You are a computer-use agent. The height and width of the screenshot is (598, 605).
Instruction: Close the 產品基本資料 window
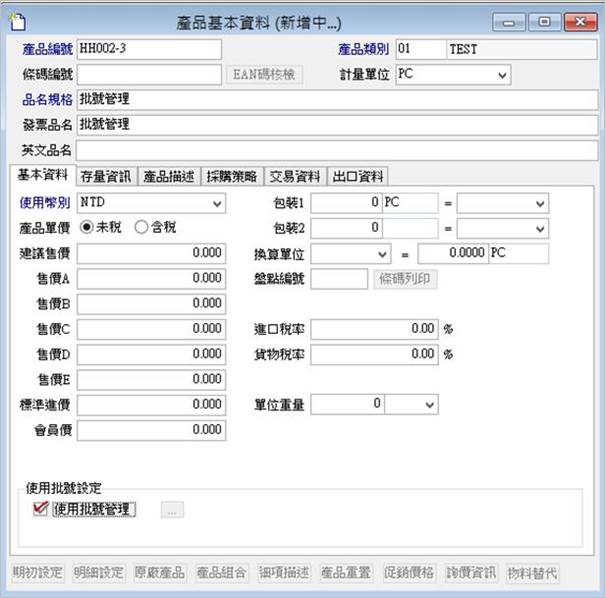click(579, 22)
